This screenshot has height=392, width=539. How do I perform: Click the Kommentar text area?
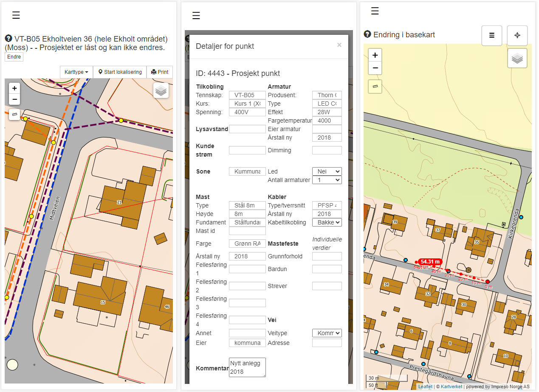[x=247, y=367]
